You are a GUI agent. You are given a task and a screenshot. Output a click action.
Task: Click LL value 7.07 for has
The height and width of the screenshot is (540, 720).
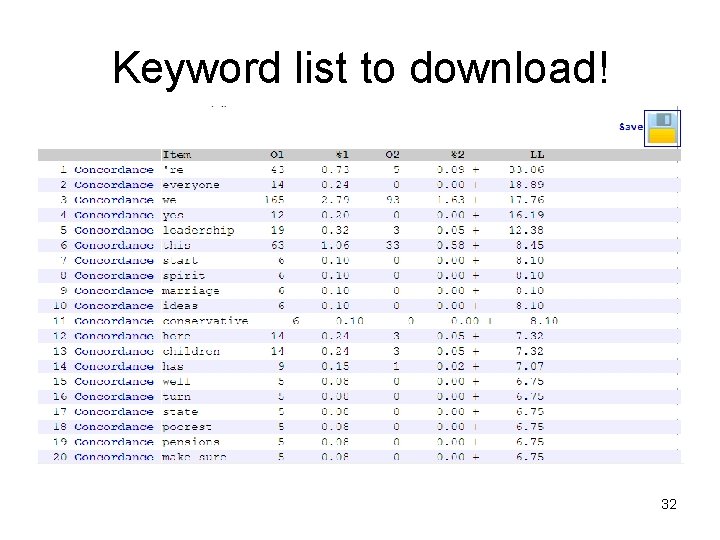(x=530, y=367)
